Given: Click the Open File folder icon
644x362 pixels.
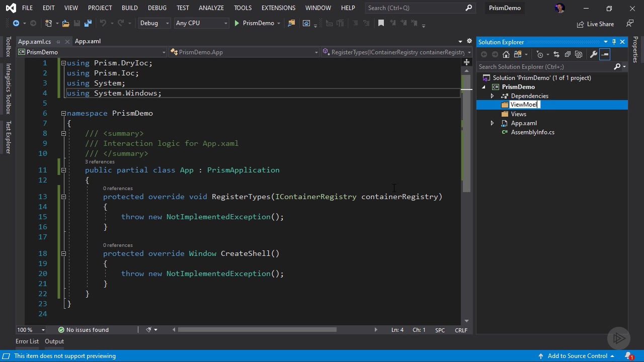Looking at the screenshot, I should [65, 23].
